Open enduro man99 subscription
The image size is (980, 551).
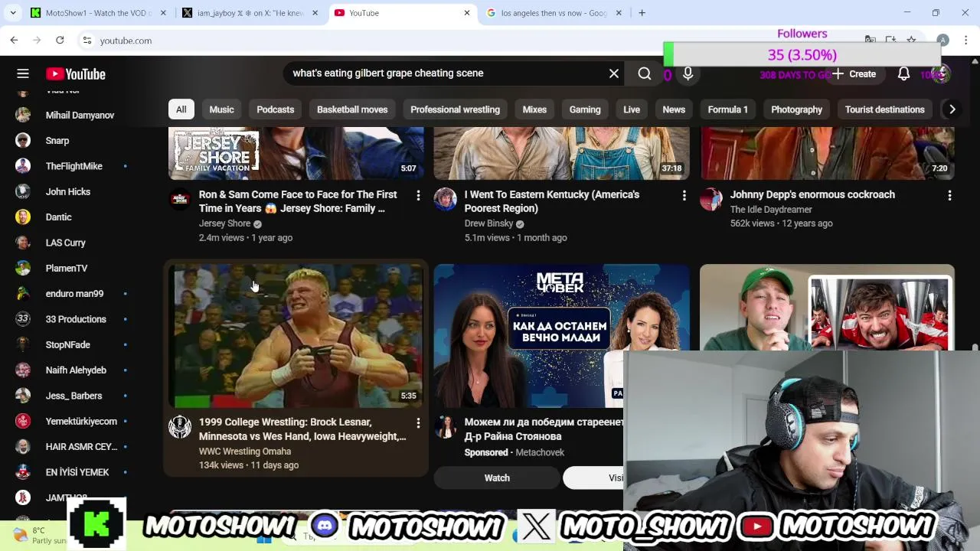coord(73,294)
